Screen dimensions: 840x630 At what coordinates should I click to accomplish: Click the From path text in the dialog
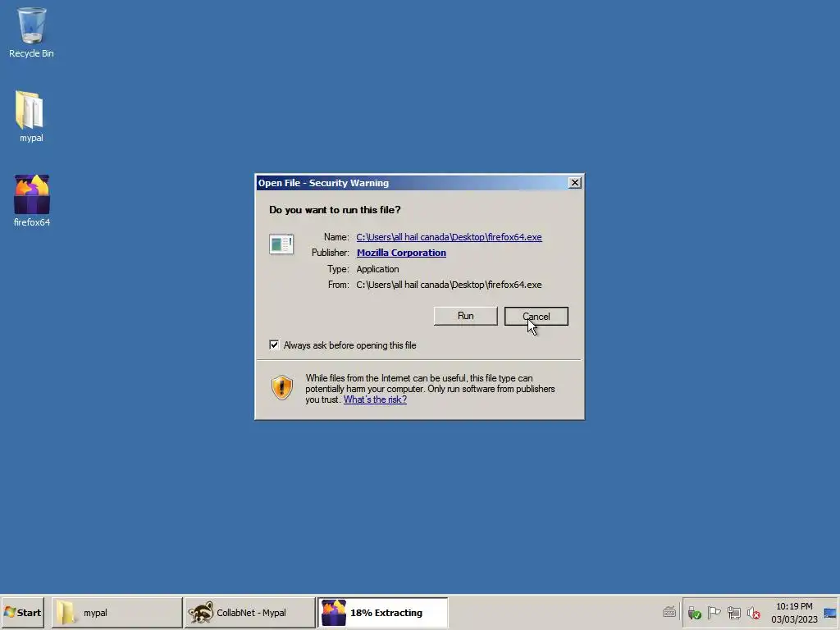point(449,285)
